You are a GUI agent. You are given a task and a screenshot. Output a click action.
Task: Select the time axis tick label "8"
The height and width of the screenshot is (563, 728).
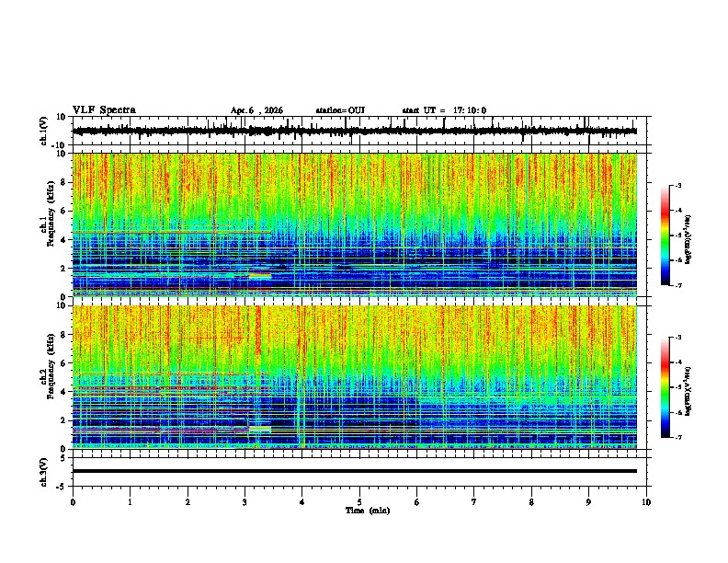pos(531,502)
